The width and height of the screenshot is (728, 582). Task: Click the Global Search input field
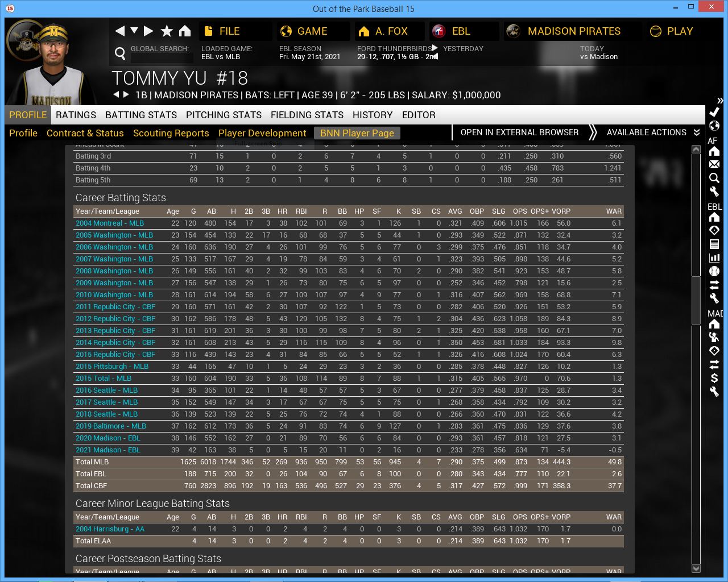[x=162, y=57]
